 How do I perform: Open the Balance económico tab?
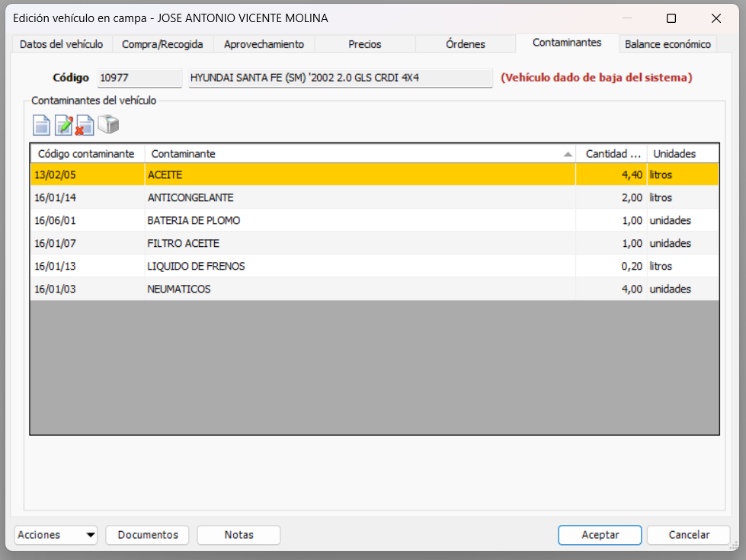pyautogui.click(x=668, y=44)
